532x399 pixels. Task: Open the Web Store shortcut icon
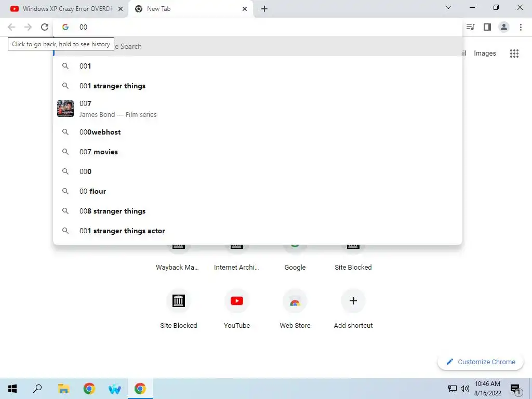point(295,301)
